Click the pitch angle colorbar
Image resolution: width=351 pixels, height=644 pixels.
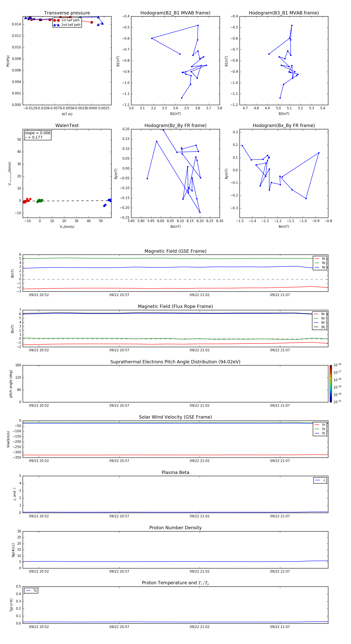click(331, 384)
